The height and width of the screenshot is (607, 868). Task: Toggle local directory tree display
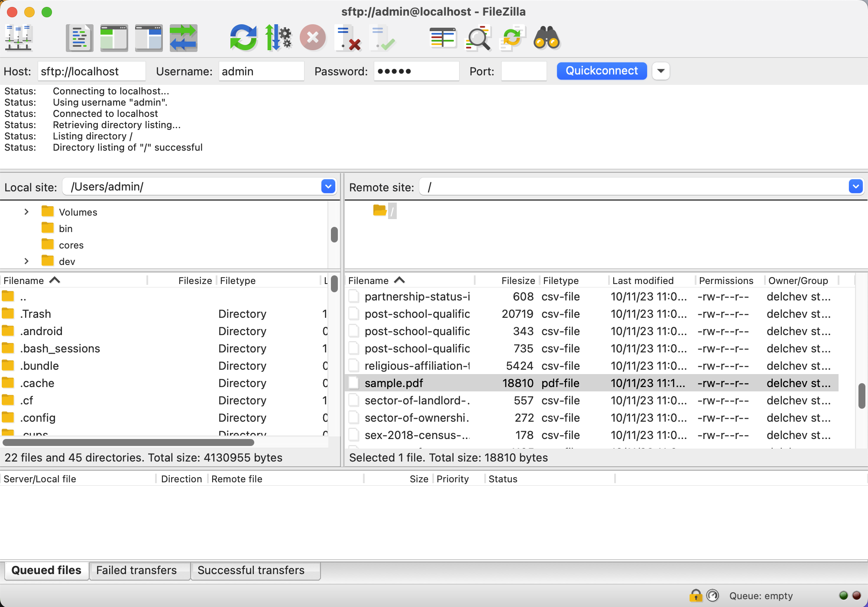114,38
